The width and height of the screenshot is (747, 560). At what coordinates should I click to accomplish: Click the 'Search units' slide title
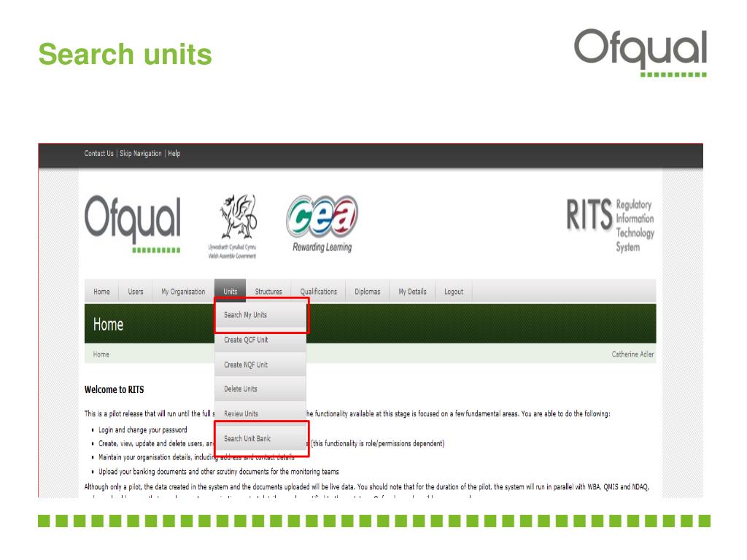pyautogui.click(x=125, y=54)
